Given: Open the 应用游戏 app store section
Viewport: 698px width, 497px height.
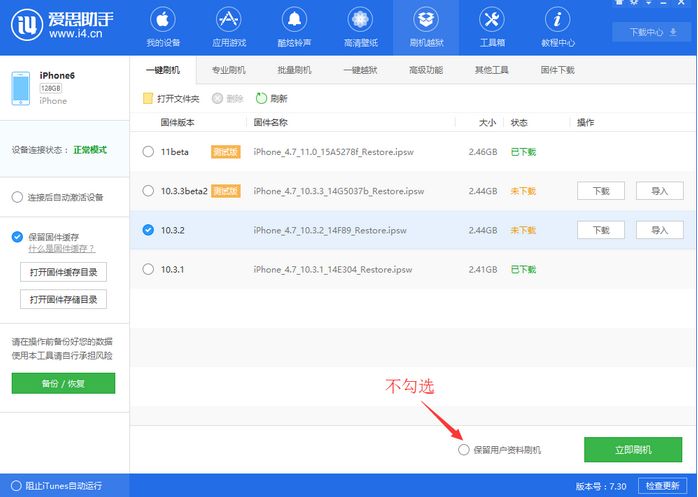Looking at the screenshot, I should (x=229, y=27).
